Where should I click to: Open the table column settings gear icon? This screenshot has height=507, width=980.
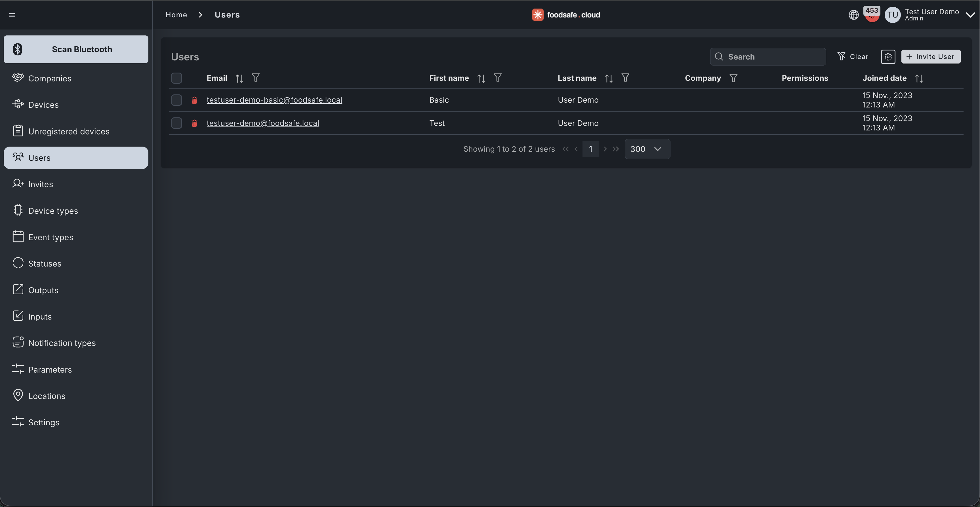click(x=888, y=56)
